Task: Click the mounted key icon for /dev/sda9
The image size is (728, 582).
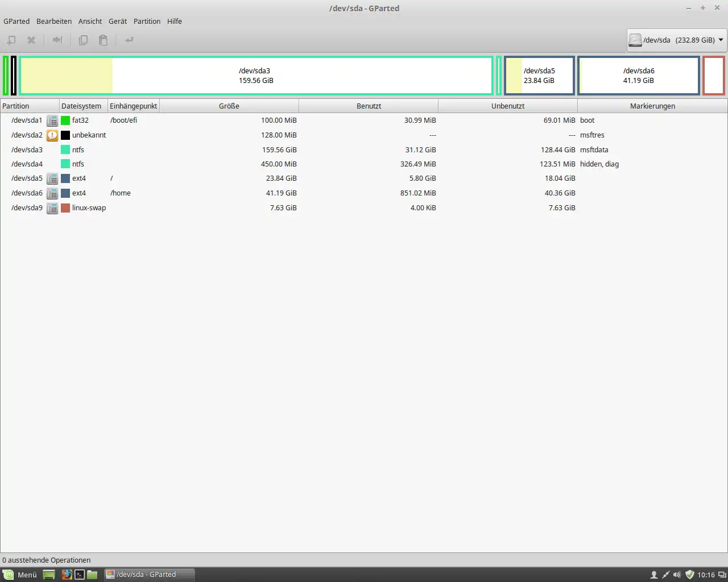Action: point(52,208)
